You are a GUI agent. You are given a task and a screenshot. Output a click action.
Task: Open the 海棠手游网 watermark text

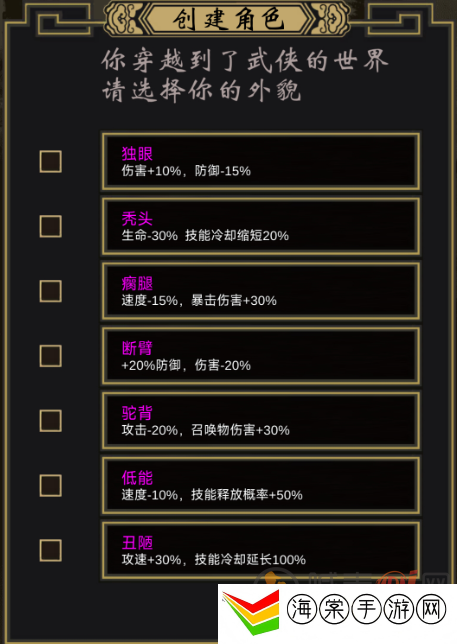pos(366,609)
